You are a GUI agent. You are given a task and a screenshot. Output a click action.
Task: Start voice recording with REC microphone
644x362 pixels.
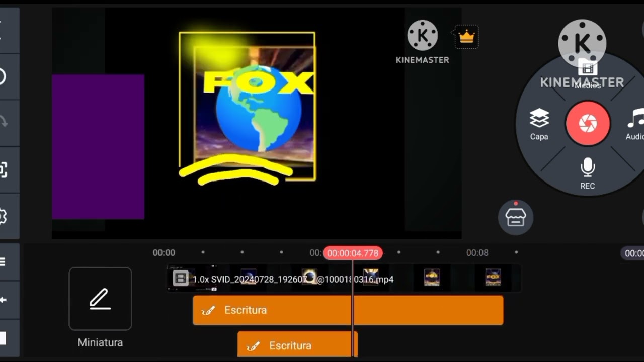[587, 174]
